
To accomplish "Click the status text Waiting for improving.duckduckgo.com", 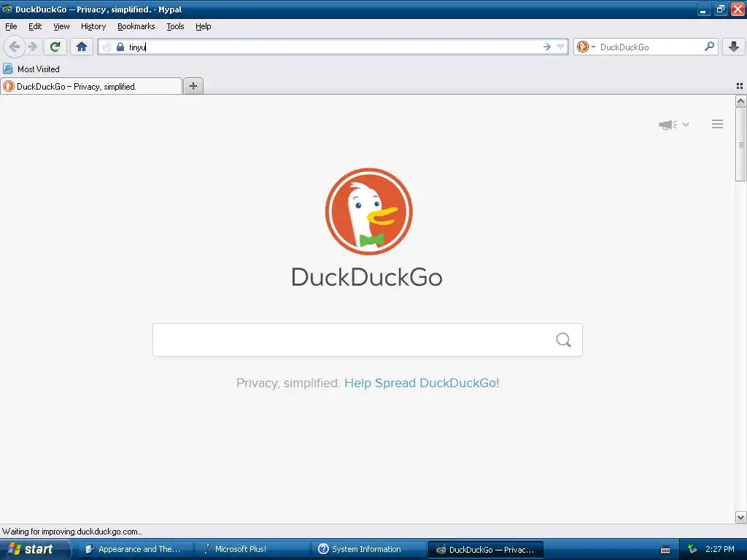I will pyautogui.click(x=72, y=532).
